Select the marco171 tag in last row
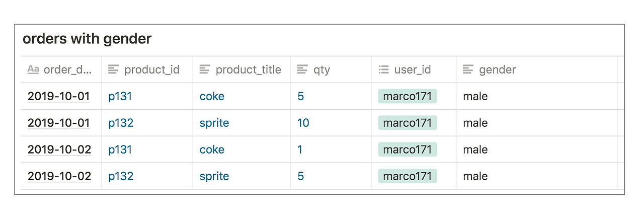This screenshot has width=644, height=218. tap(408, 176)
